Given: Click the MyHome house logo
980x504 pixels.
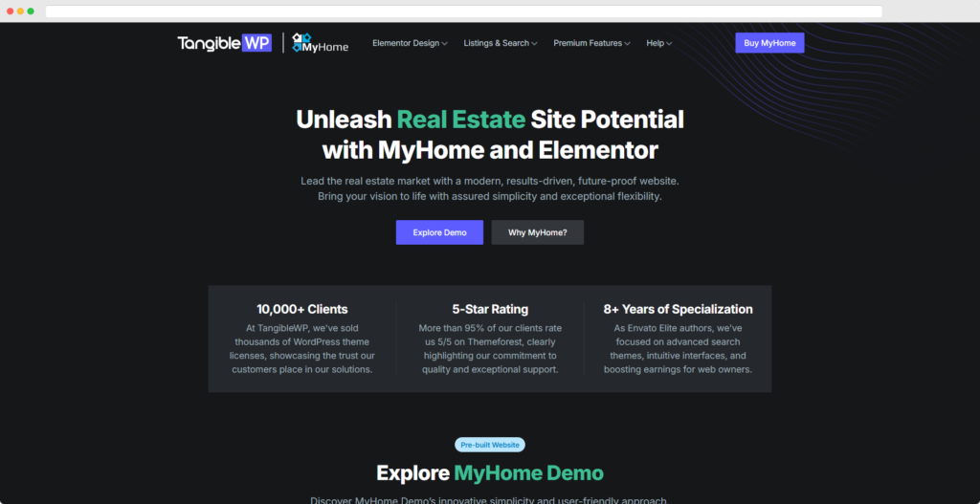Looking at the screenshot, I should pos(321,42).
